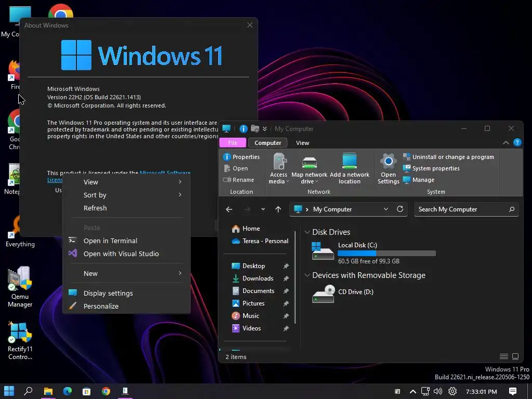Unpin Videos using its pin icon
532x399 pixels.
pos(286,328)
